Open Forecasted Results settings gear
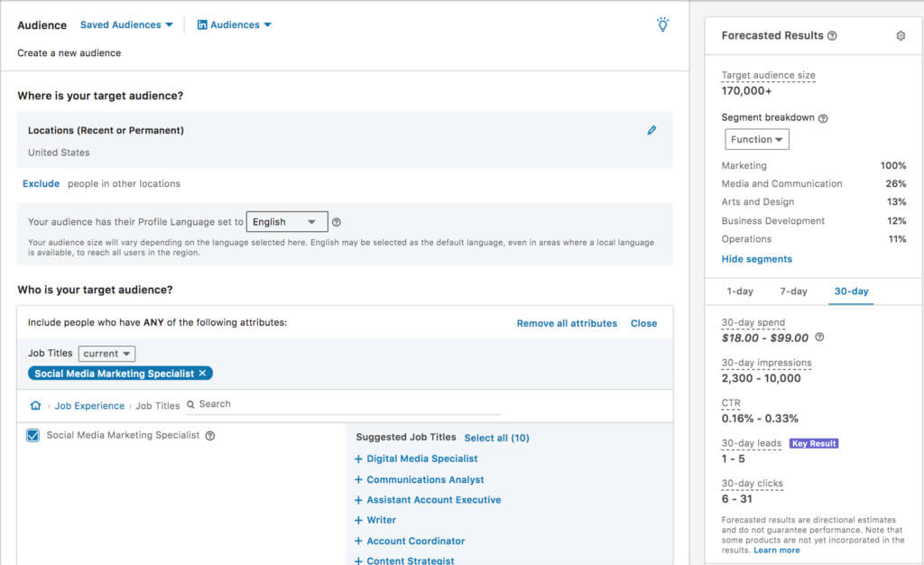Screen dimensions: 924x565 (899, 35)
